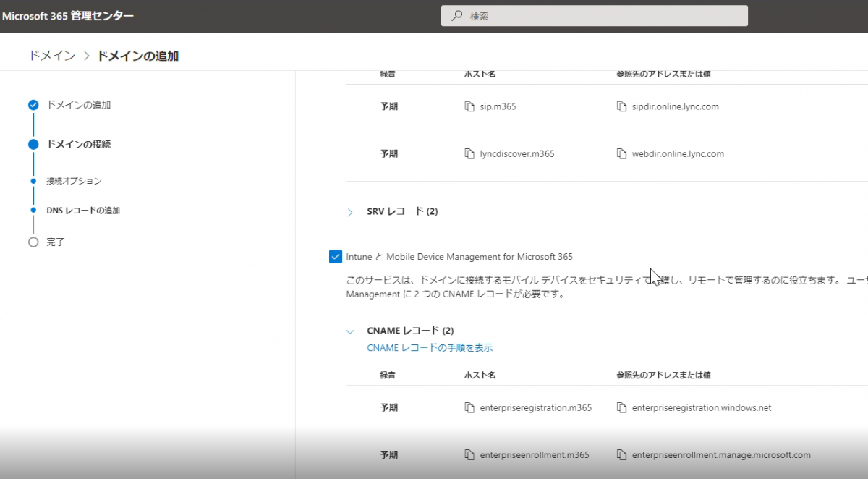Go to the 接続オプション step
Image resolution: width=868 pixels, height=479 pixels.
tap(74, 181)
